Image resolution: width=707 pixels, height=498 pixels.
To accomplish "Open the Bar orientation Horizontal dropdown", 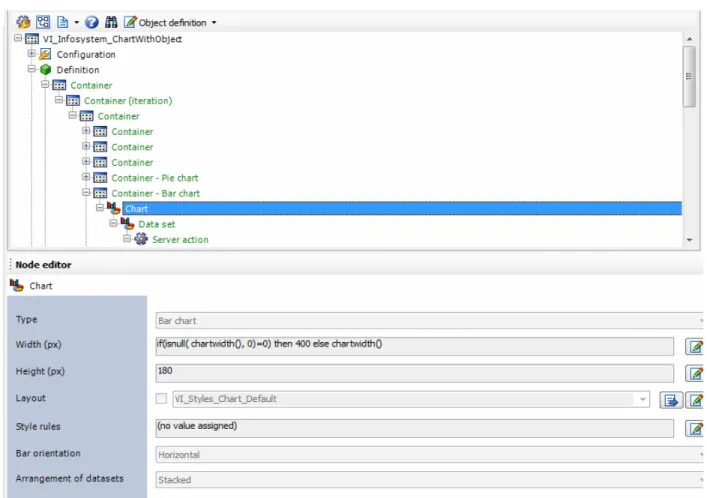I will coord(429,454).
